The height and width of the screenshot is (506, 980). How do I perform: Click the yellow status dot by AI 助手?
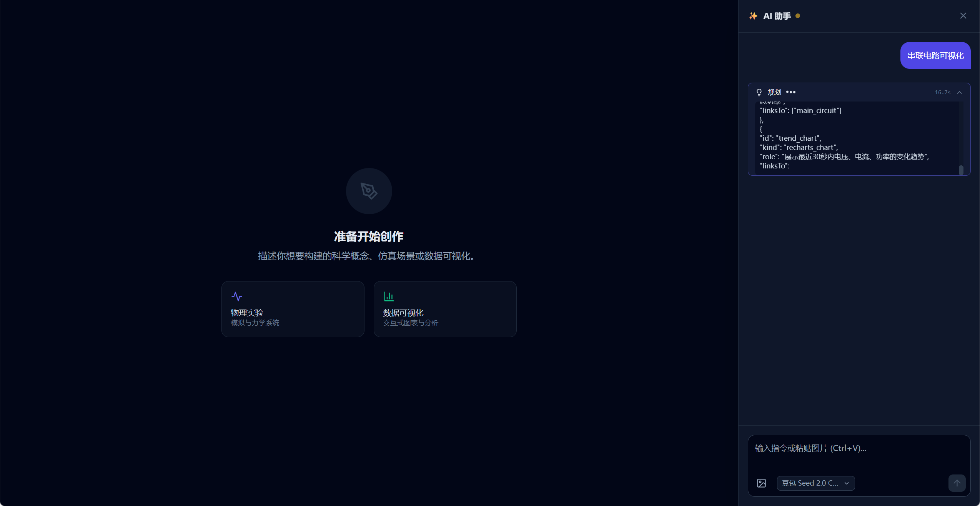(x=798, y=16)
